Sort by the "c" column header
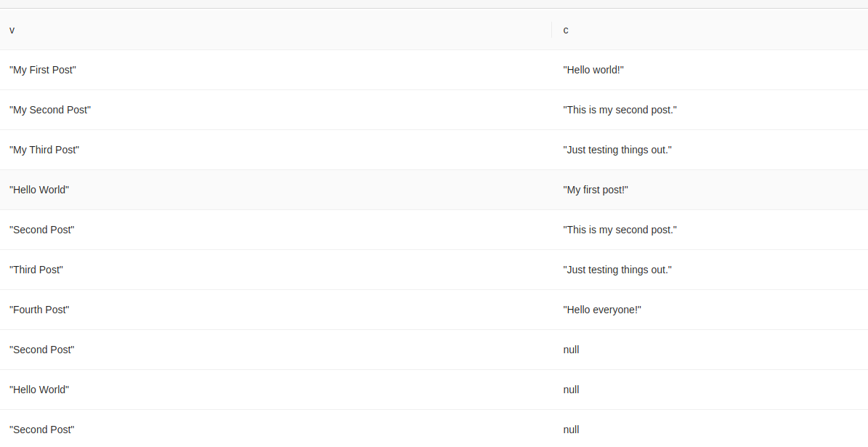 point(566,30)
